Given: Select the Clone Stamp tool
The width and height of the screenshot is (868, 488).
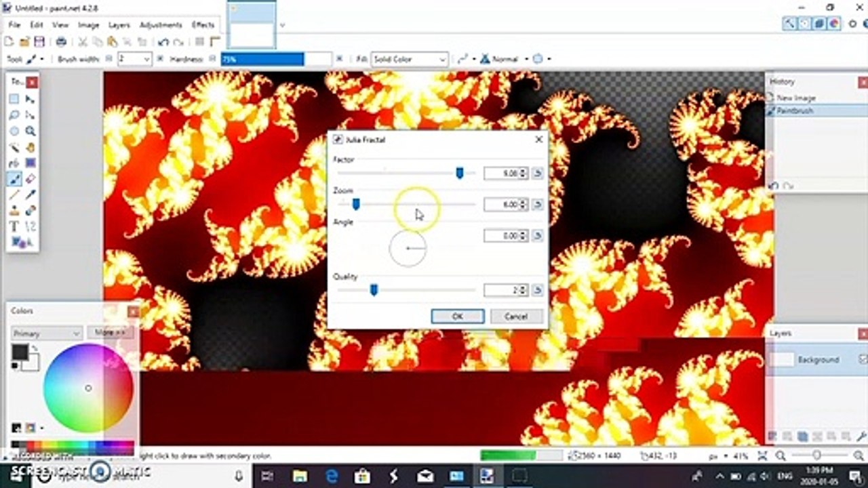Looking at the screenshot, I should (14, 211).
